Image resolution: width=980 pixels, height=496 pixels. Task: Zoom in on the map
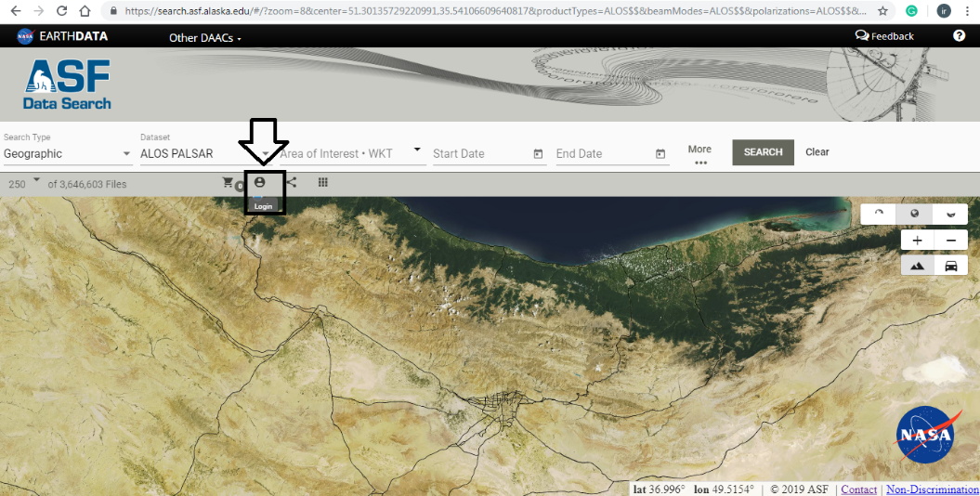tap(917, 241)
